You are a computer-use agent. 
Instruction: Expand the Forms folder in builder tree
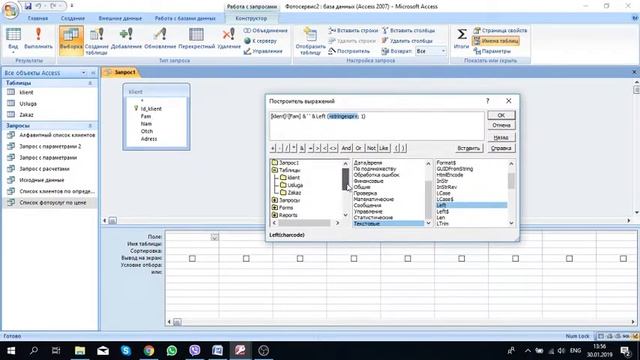(x=275, y=208)
